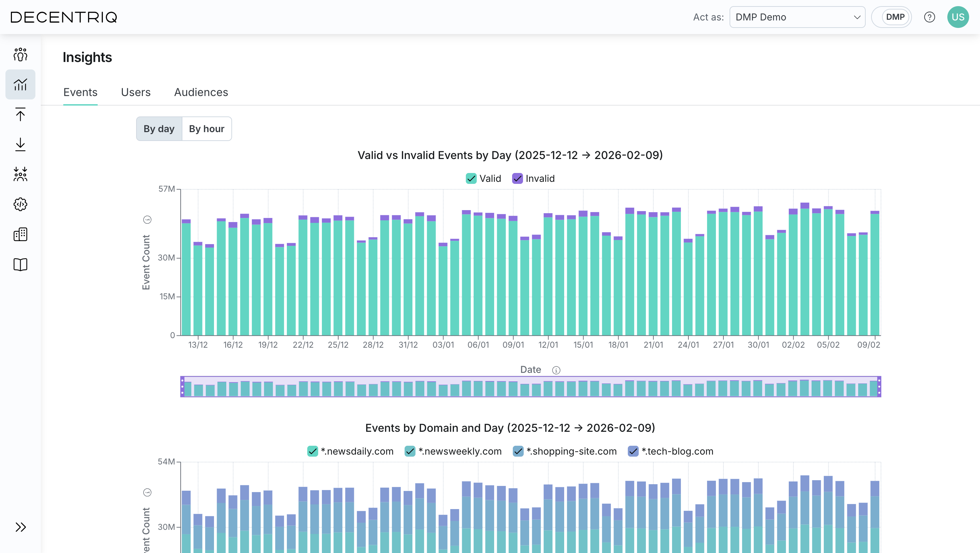
Task: Click the Events by Domain and Day title
Action: [x=510, y=428]
